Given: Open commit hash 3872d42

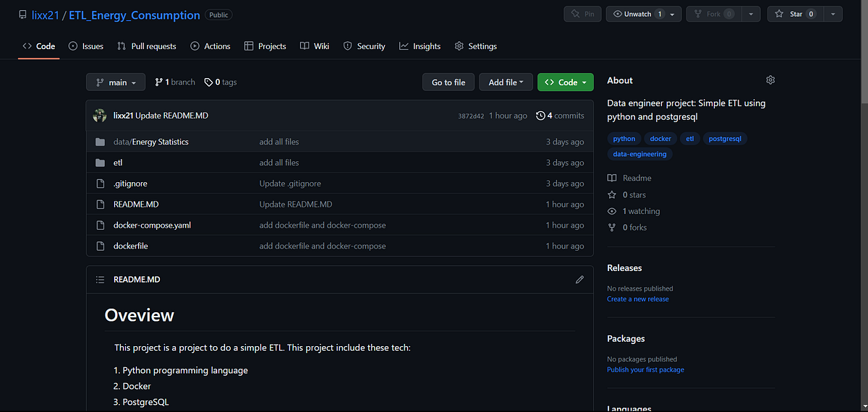Looking at the screenshot, I should (x=471, y=116).
